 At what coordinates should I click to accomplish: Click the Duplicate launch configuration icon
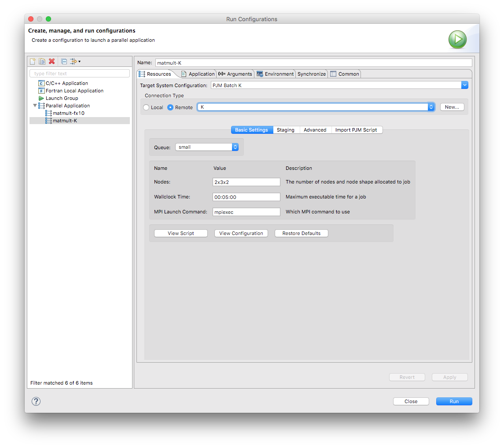point(42,61)
